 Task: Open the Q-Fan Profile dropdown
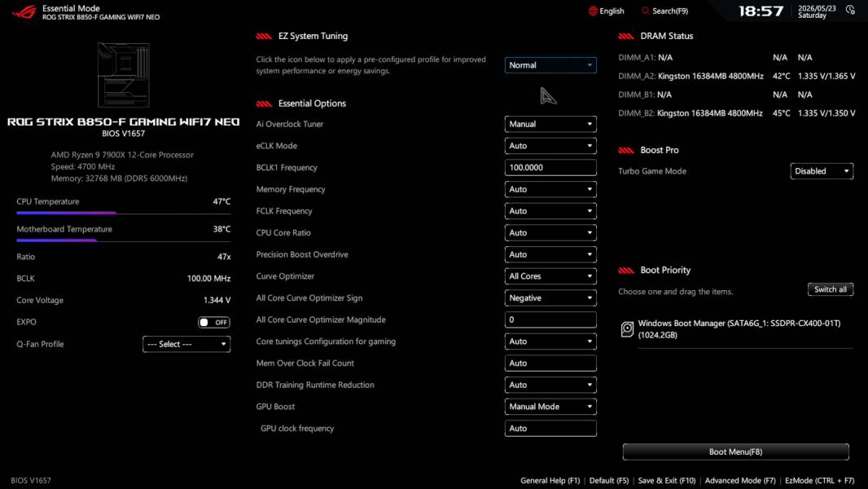[x=186, y=344]
